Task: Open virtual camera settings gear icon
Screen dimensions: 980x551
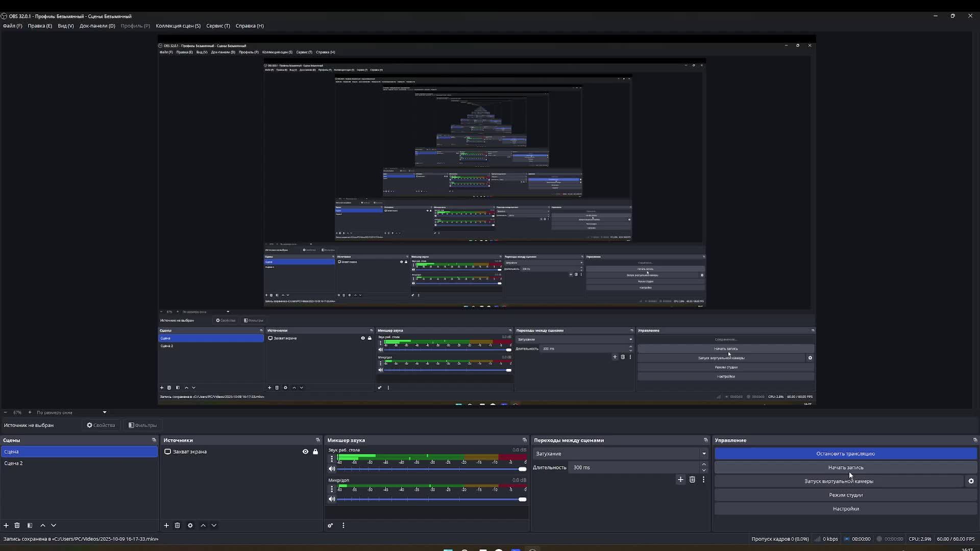Action: coord(971,481)
